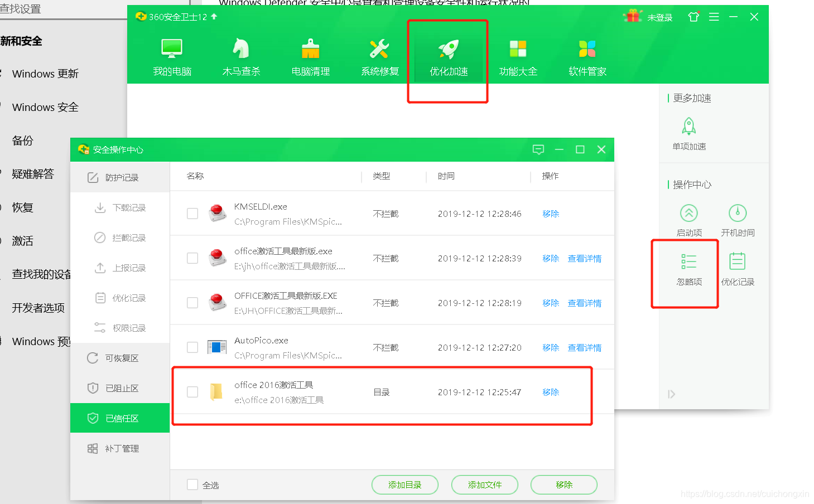Select 下载记录 in the sidebar
This screenshot has width=814, height=504.
click(120, 207)
